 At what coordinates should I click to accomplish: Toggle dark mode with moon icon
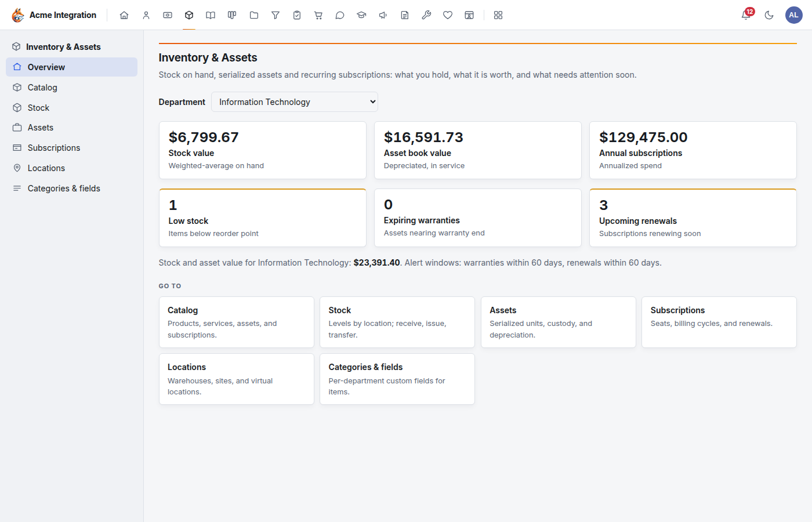[769, 15]
